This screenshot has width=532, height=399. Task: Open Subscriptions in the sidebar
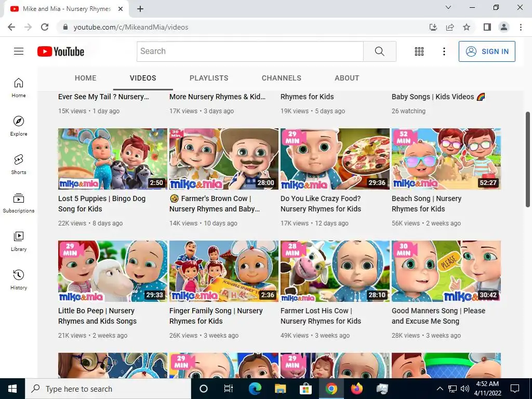point(19,203)
